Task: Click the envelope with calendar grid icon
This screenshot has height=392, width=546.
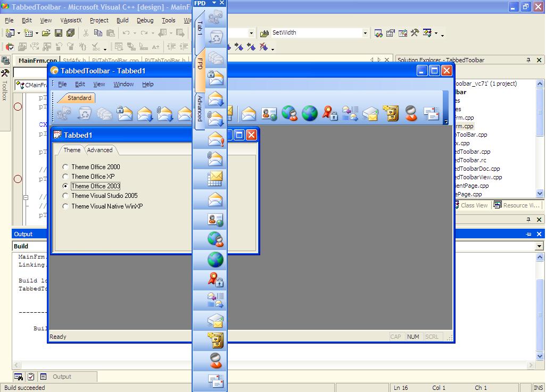Action: coord(216,179)
